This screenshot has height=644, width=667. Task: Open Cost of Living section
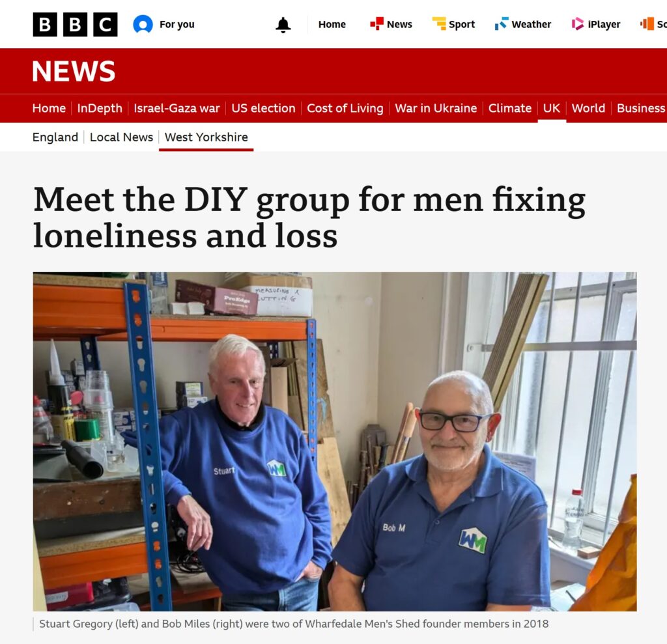(345, 108)
